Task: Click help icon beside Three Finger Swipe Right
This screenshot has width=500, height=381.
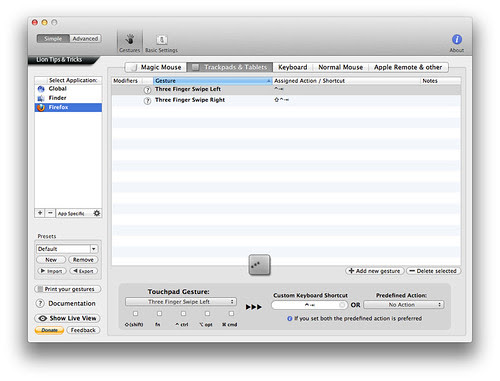Action: 147,101
